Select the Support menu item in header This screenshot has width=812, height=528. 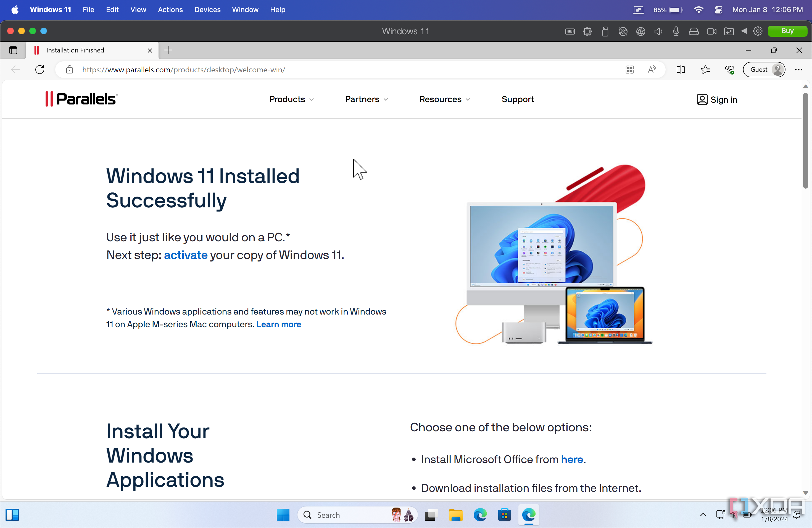518,99
